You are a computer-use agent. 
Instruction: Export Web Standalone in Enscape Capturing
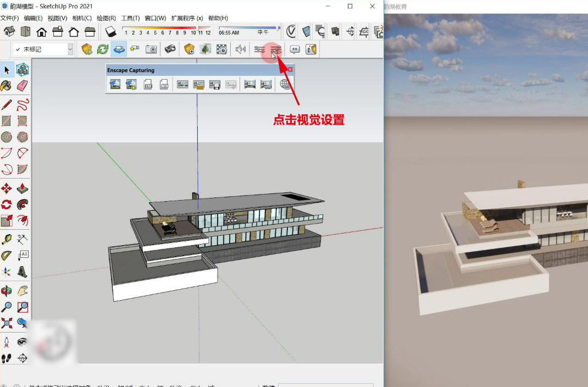point(164,84)
